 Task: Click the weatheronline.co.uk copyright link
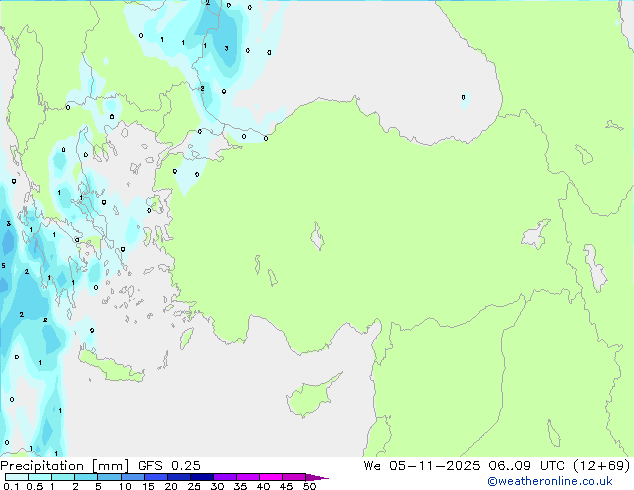pos(549,481)
